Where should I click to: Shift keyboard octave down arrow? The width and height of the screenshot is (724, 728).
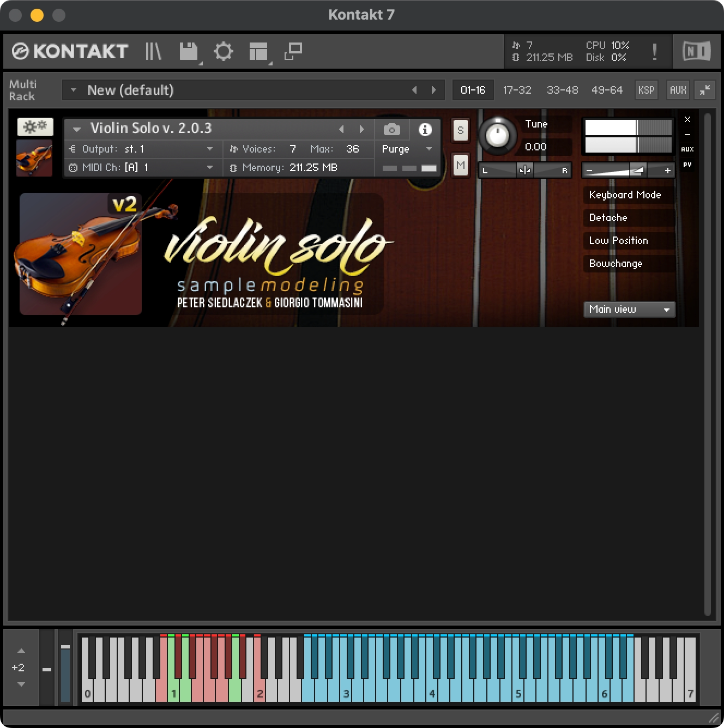21,684
